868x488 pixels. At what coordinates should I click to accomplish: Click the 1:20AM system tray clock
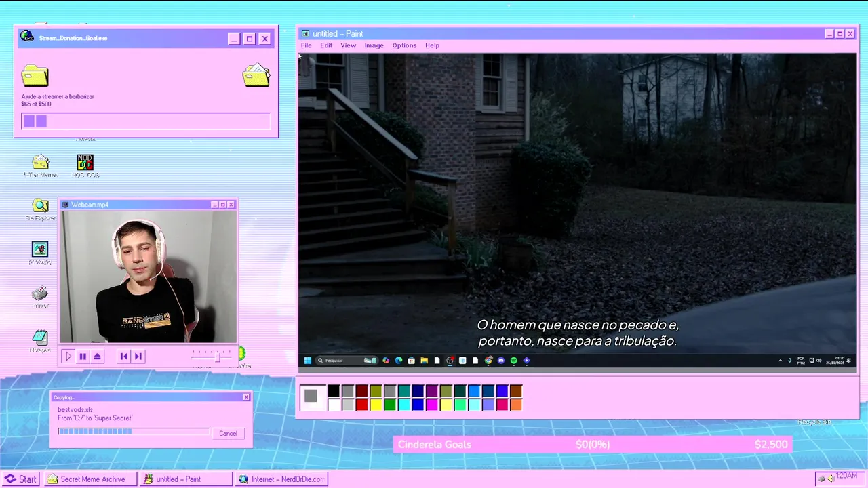coord(846,476)
